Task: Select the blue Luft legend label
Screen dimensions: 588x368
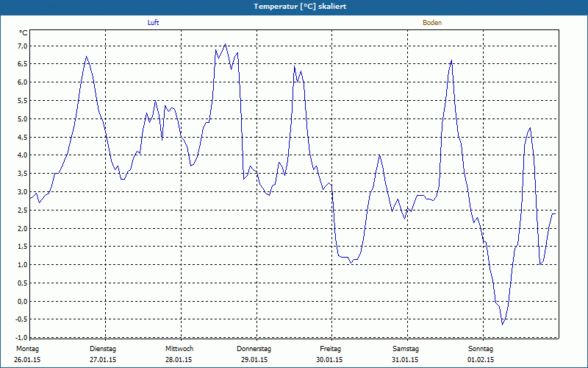Action: (153, 23)
